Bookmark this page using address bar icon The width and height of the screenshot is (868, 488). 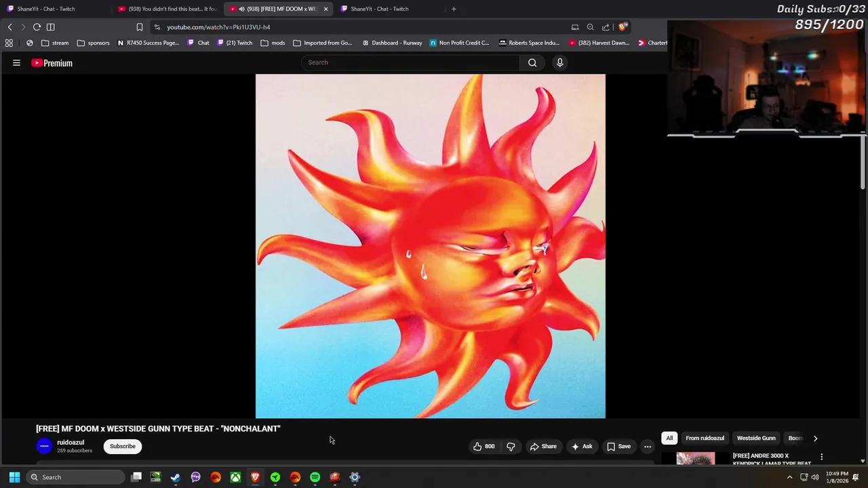[140, 27]
